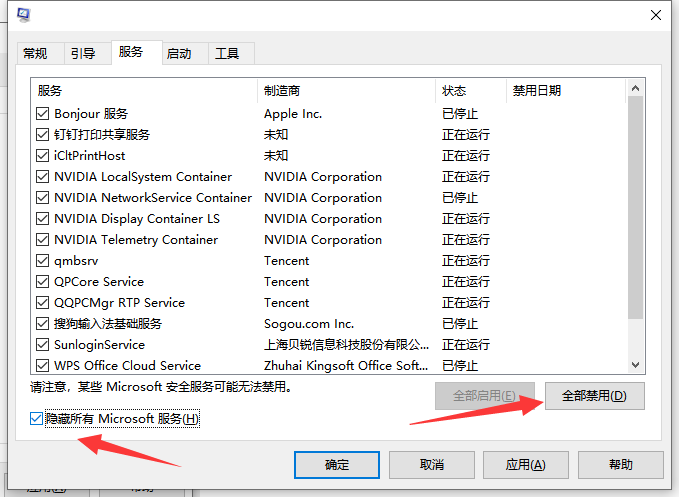Click the 钉钉打印共享服务 service name
The height and width of the screenshot is (497, 679).
tap(102, 135)
